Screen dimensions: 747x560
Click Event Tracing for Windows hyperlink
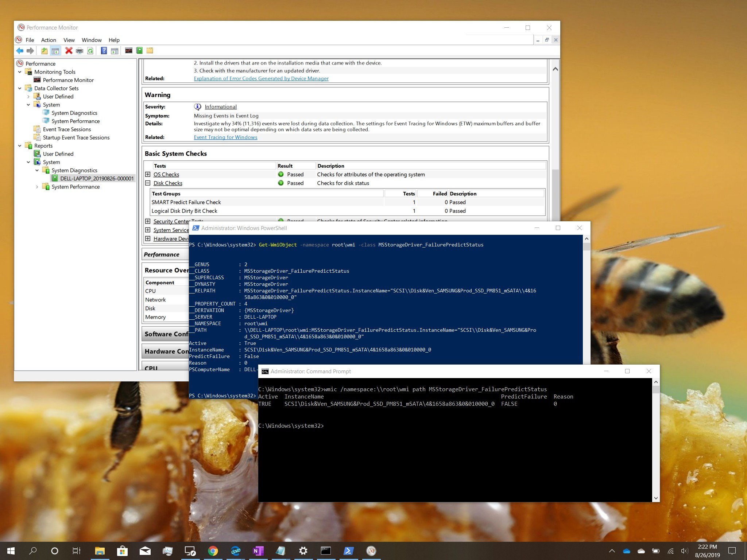pos(226,138)
